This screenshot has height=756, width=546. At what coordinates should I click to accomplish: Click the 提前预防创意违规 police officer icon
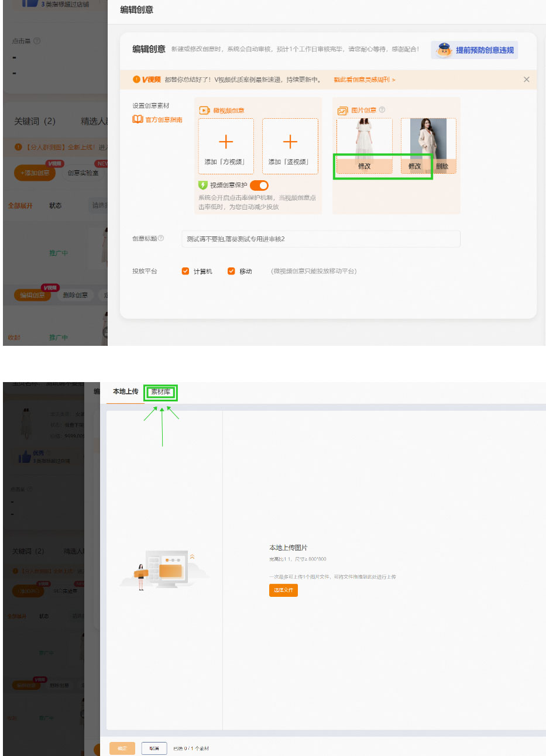(x=443, y=51)
